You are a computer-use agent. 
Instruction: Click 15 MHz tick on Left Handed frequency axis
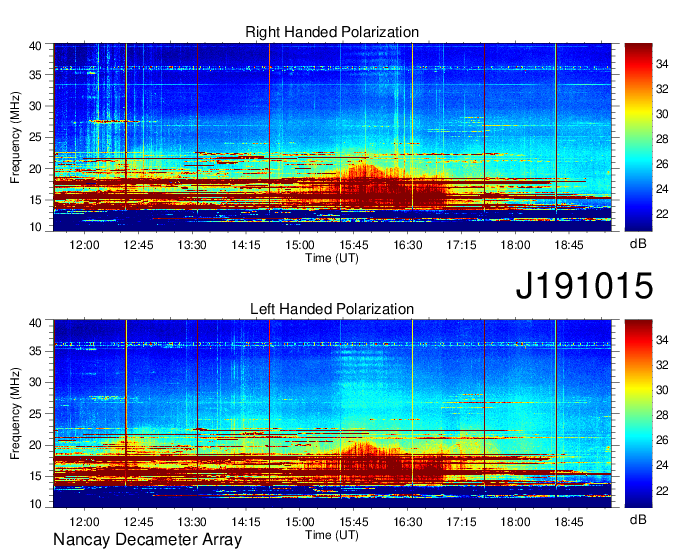35,477
